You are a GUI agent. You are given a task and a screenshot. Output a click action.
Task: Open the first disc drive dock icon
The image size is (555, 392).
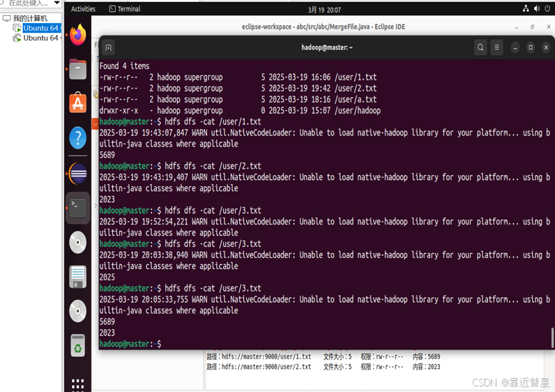click(78, 243)
